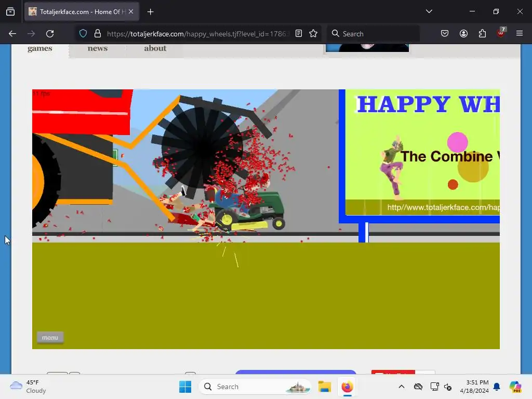Bookmark this page with the star
Viewport: 532px width, 399px height.
(x=313, y=33)
